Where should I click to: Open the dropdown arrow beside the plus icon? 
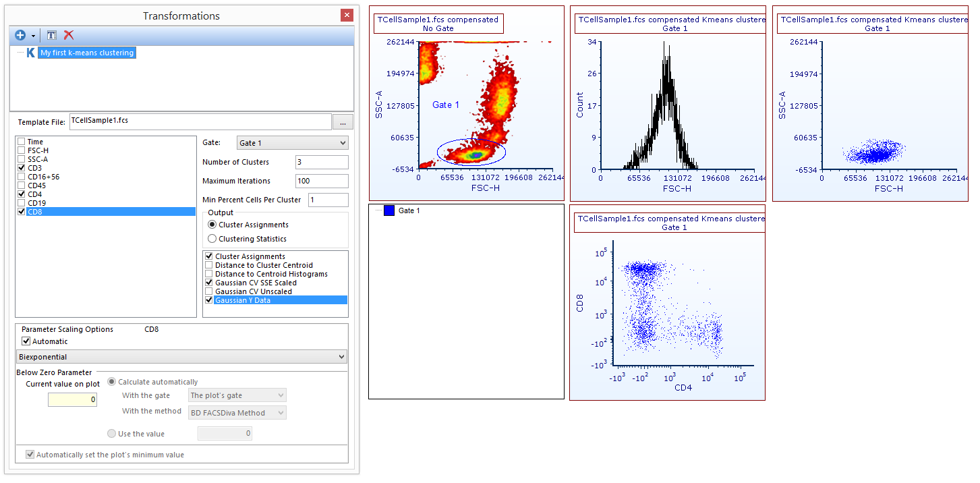tap(33, 36)
